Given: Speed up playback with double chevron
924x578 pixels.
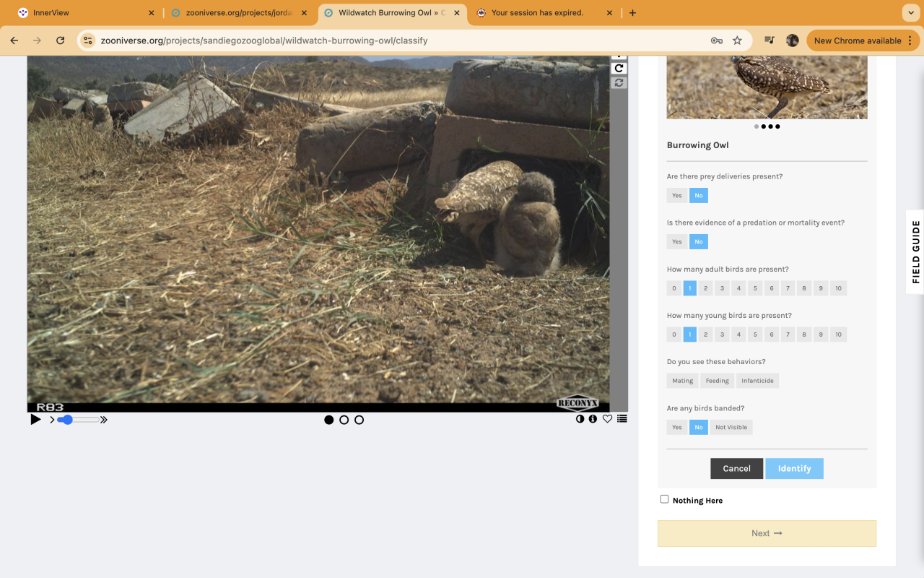Looking at the screenshot, I should [103, 419].
